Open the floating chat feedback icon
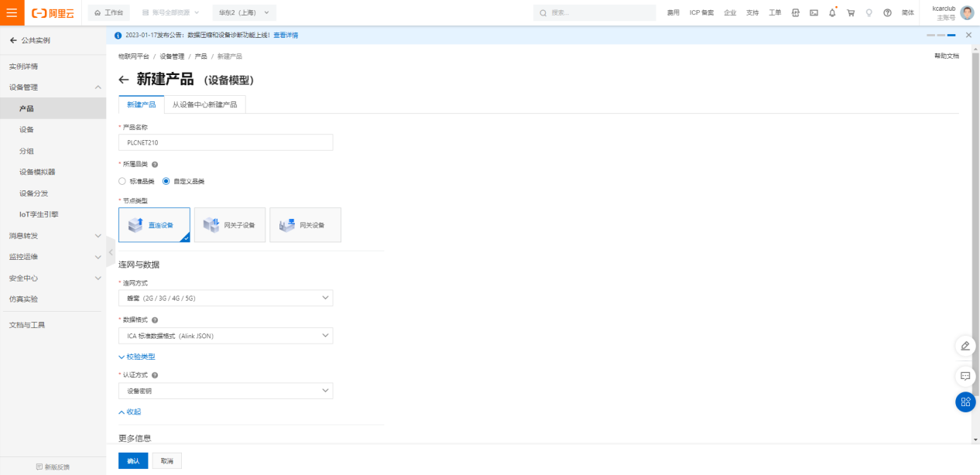 (x=965, y=376)
